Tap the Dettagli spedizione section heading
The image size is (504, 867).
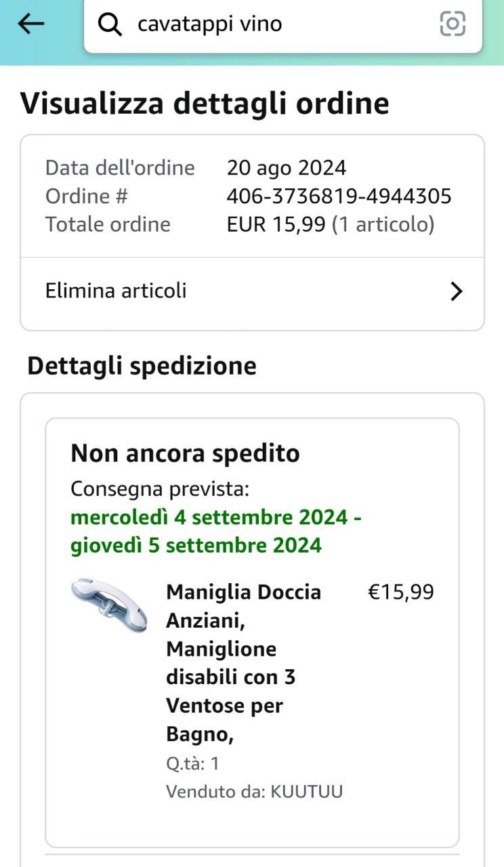(142, 366)
